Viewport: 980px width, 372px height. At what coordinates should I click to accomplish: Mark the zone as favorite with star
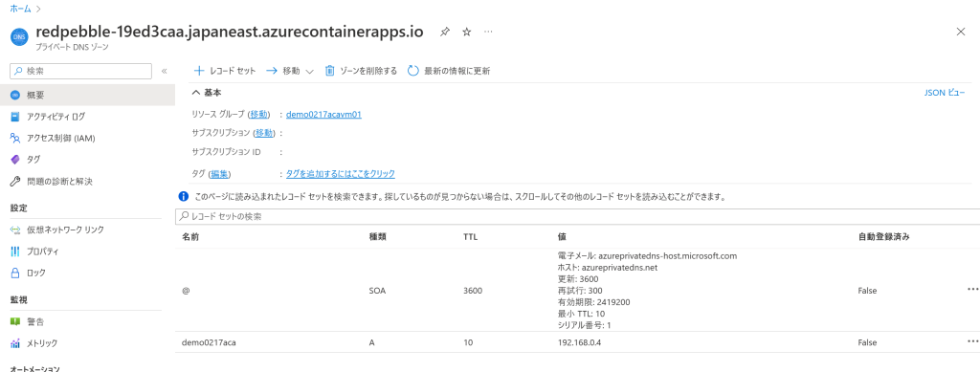[466, 32]
